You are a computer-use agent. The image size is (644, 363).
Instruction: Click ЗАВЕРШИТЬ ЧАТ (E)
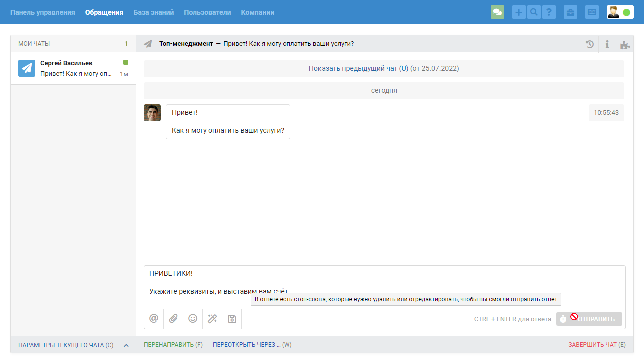pos(597,345)
